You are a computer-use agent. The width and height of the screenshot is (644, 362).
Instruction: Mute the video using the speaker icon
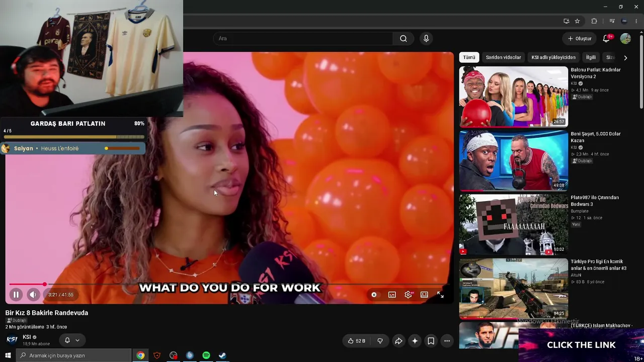pos(33,295)
